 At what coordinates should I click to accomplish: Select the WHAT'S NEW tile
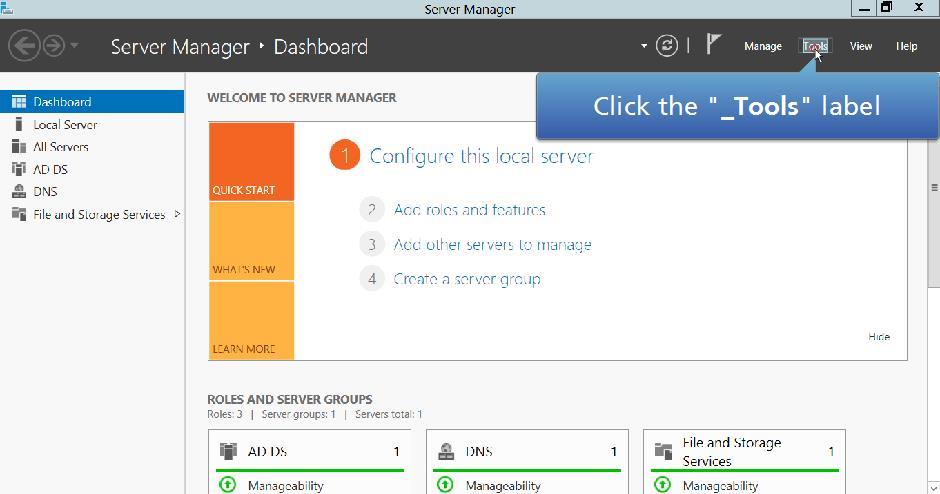click(251, 241)
